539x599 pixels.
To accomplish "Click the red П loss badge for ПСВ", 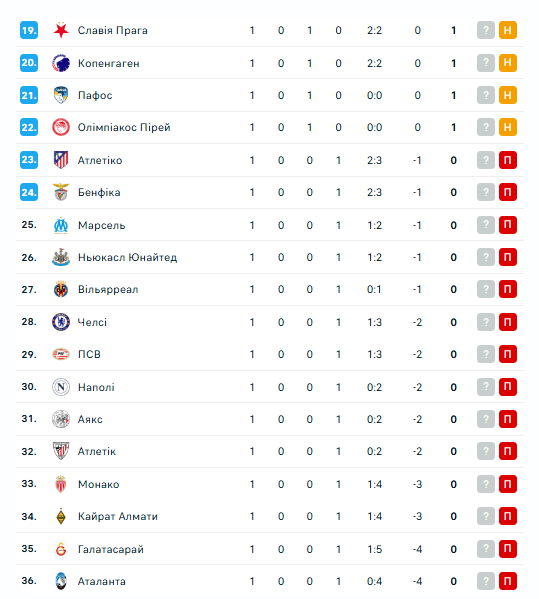I will pyautogui.click(x=508, y=354).
